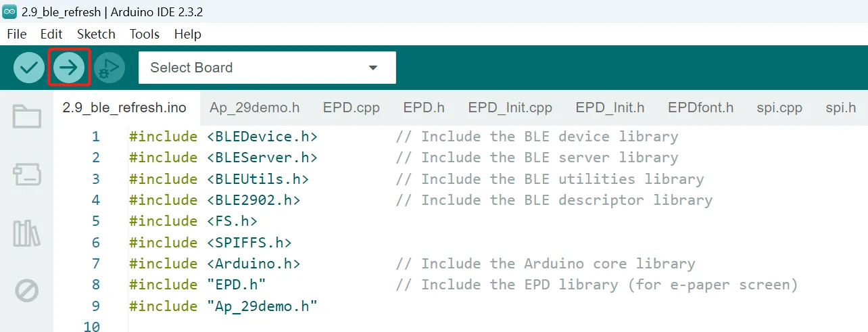
Task: Open the Tools menu
Action: coord(145,34)
